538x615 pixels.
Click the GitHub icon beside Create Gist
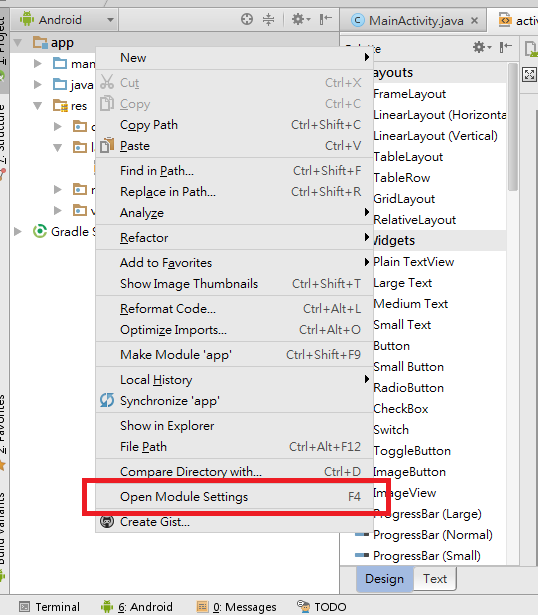click(107, 522)
